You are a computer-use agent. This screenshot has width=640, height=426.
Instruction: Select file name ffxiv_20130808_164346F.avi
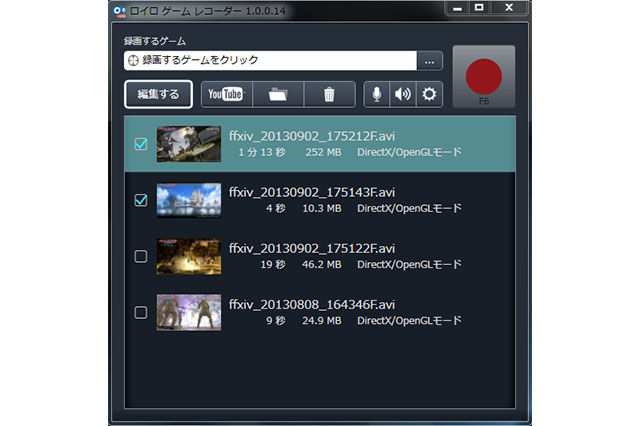tap(312, 305)
